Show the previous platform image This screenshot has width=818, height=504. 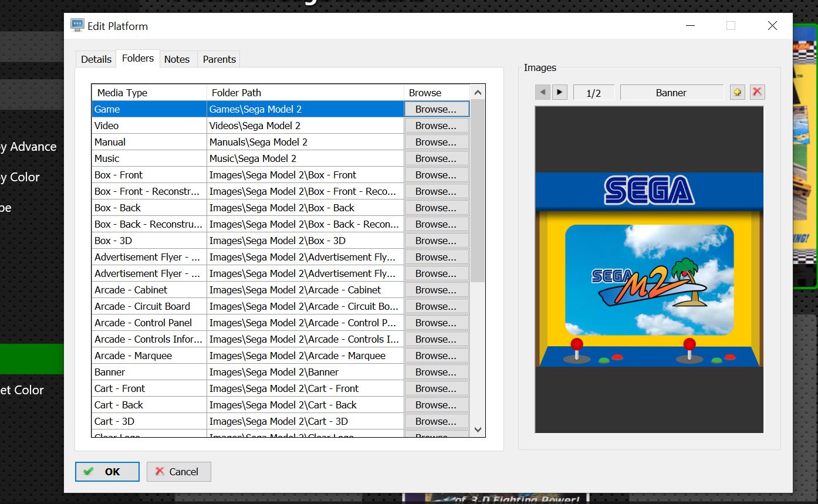point(543,92)
